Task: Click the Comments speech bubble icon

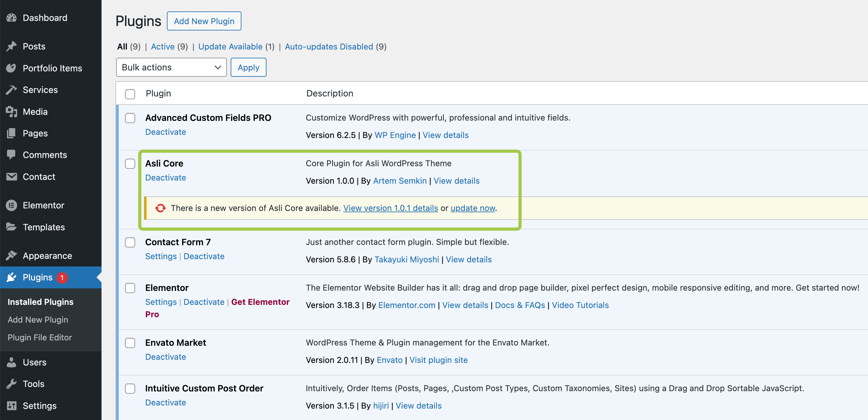Action: [11, 154]
